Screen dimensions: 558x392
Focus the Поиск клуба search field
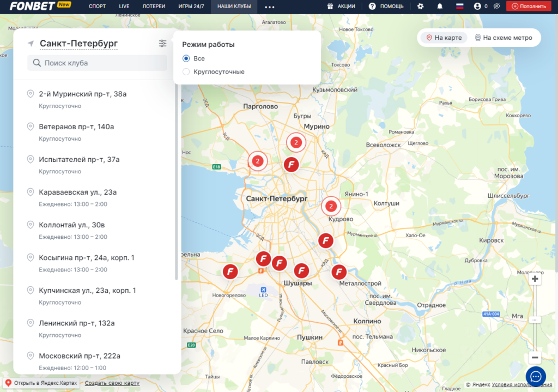pyautogui.click(x=97, y=63)
